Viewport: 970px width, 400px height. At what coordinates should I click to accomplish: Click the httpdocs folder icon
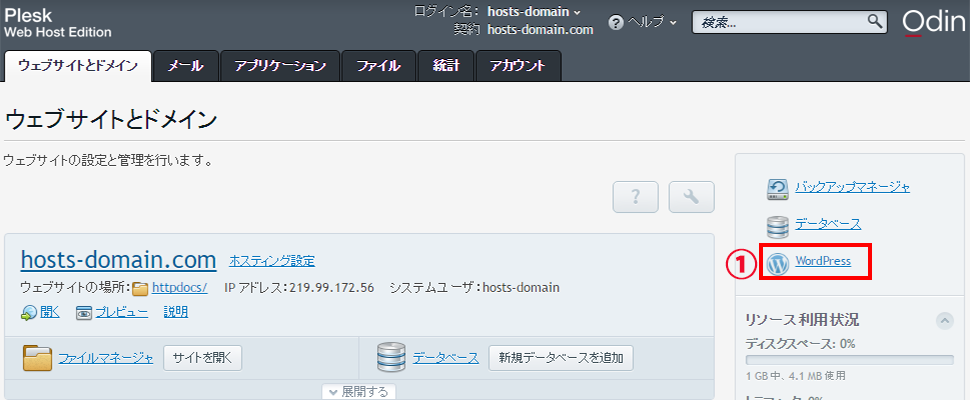click(140, 288)
